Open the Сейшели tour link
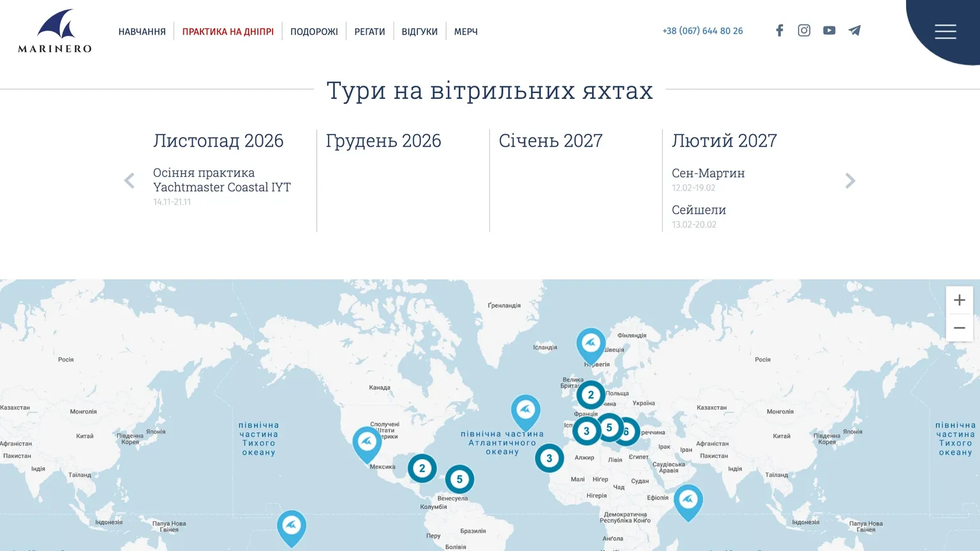Screen dimensions: 980x551 pos(699,210)
